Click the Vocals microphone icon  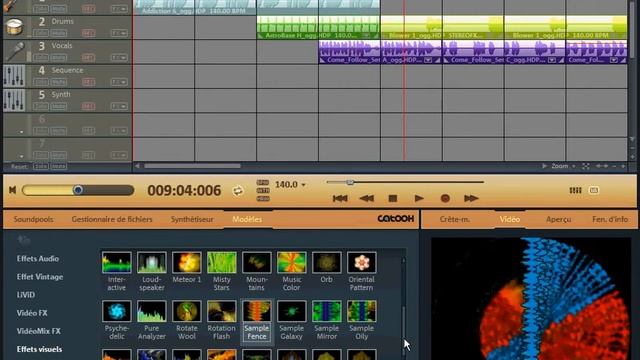click(x=14, y=51)
